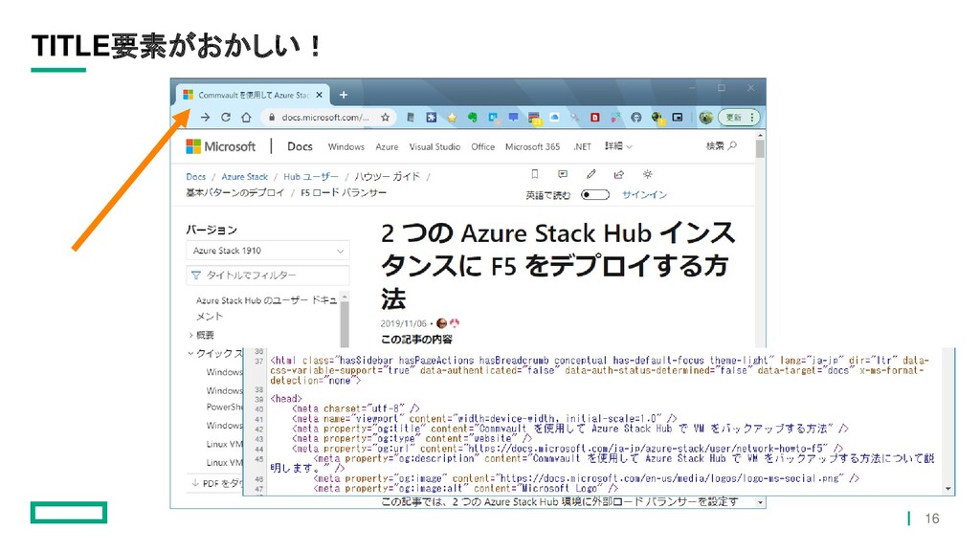980x551 pixels.
Task: Select the Commvault browser tab
Action: click(253, 95)
